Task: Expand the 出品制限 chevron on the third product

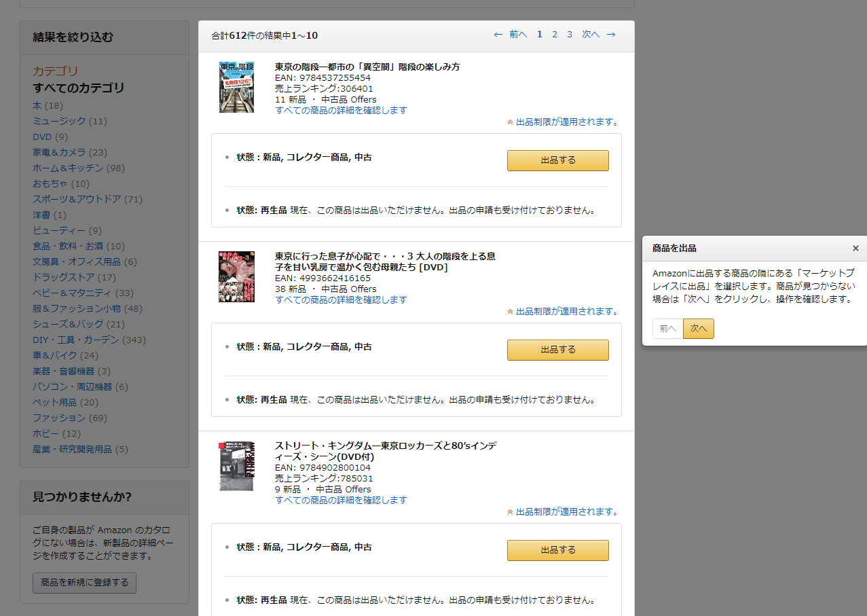Action: pos(509,511)
